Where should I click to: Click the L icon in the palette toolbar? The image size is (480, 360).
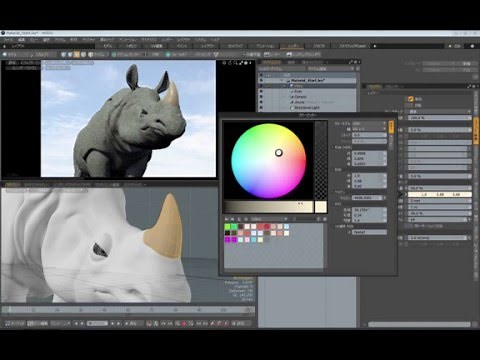[239, 219]
